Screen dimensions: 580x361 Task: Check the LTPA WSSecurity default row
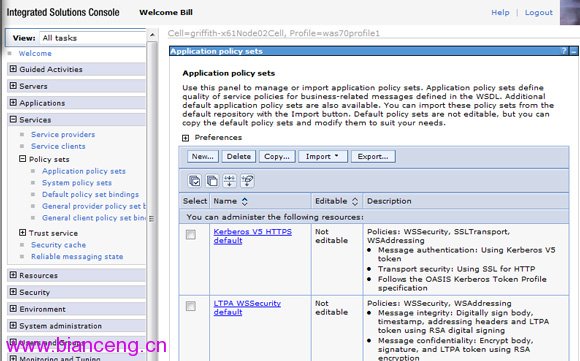(x=191, y=306)
